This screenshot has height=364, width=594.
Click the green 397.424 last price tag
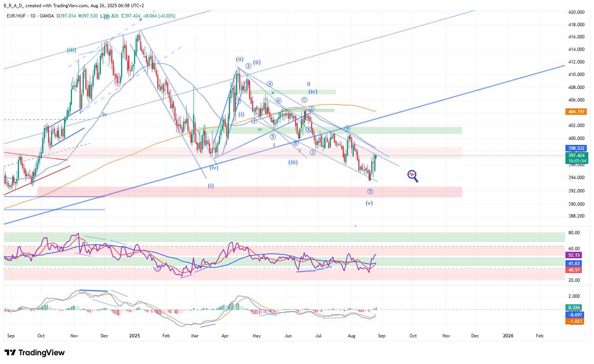tap(577, 155)
